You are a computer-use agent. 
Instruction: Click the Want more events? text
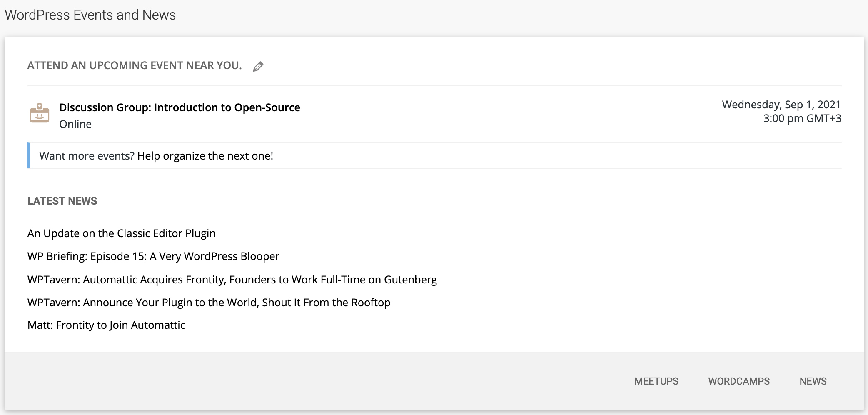[x=87, y=156]
